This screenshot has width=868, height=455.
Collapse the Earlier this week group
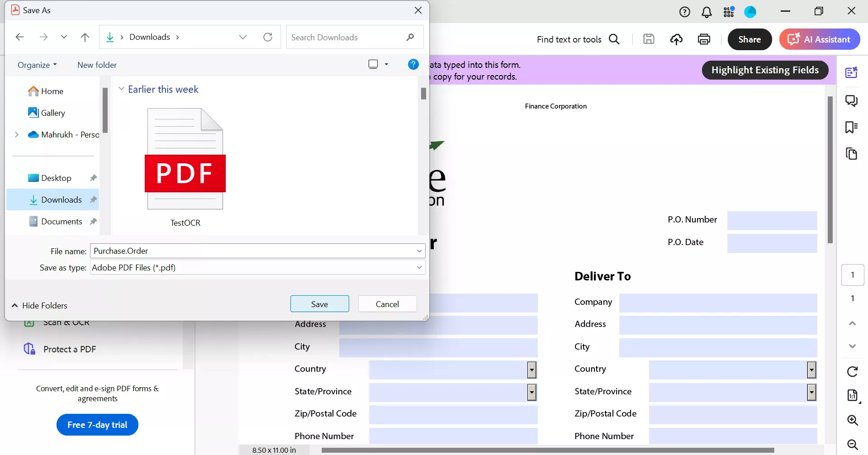point(121,89)
